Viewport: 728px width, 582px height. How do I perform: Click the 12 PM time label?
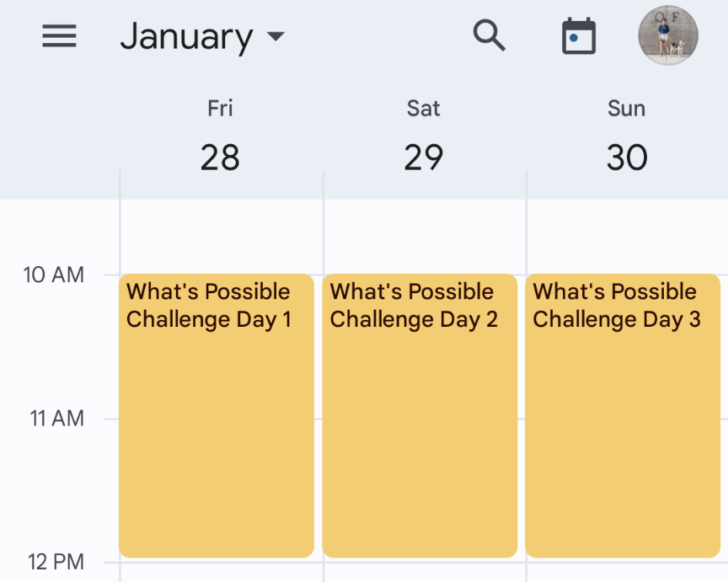coord(56,562)
